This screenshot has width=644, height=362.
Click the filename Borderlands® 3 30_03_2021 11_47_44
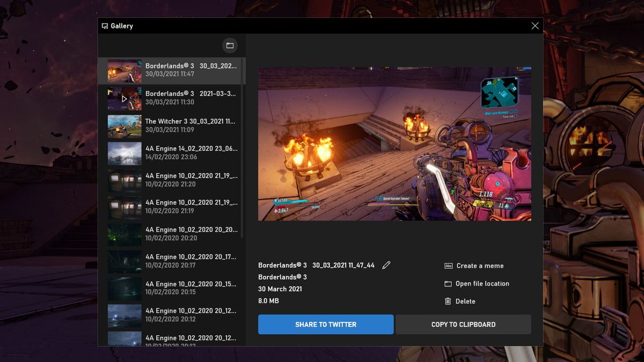[317, 265]
